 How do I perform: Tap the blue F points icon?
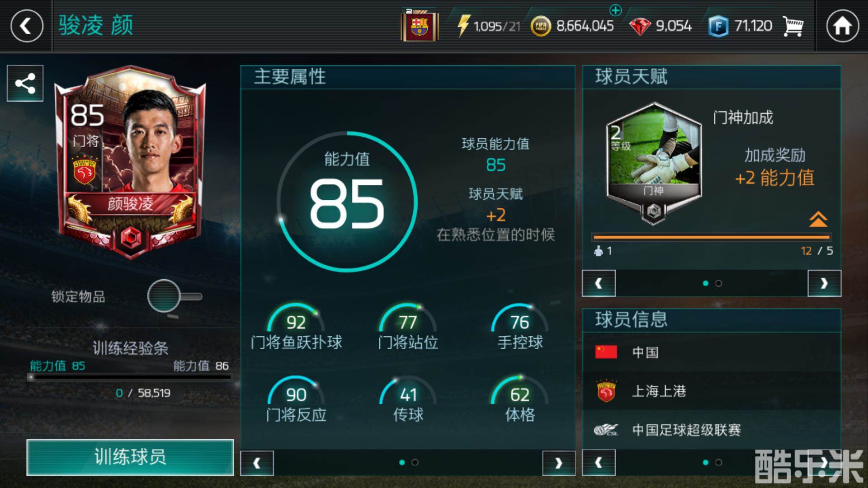[x=718, y=26]
